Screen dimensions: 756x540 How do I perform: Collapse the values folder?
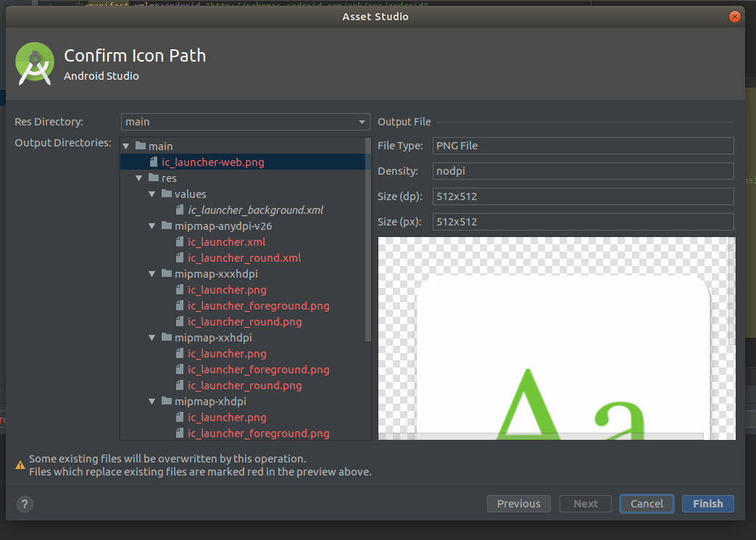point(152,194)
